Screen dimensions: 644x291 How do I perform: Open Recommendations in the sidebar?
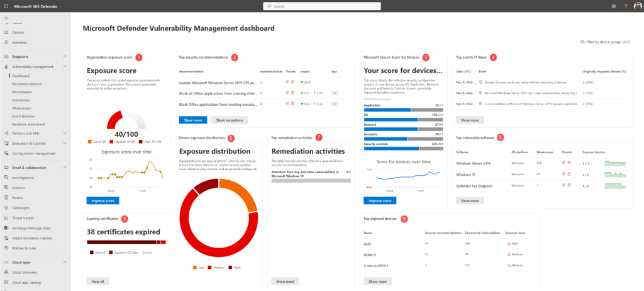26,84
